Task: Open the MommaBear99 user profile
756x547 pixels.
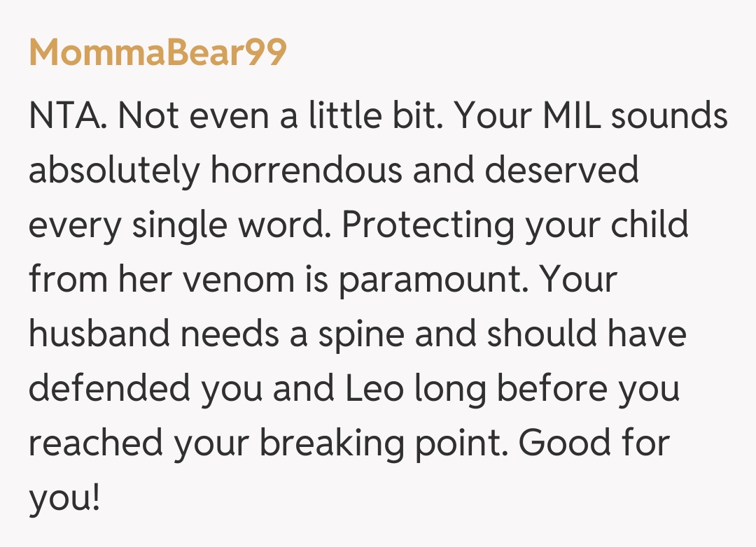Action: [157, 52]
